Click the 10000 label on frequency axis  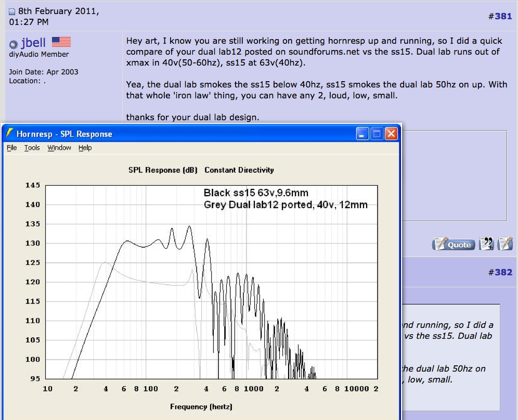(356, 389)
